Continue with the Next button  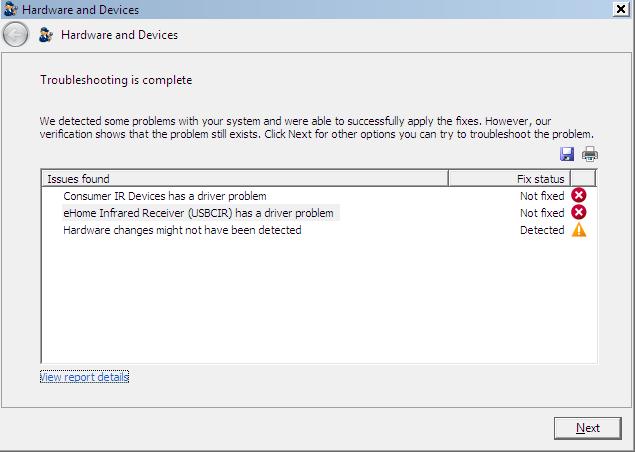click(588, 428)
